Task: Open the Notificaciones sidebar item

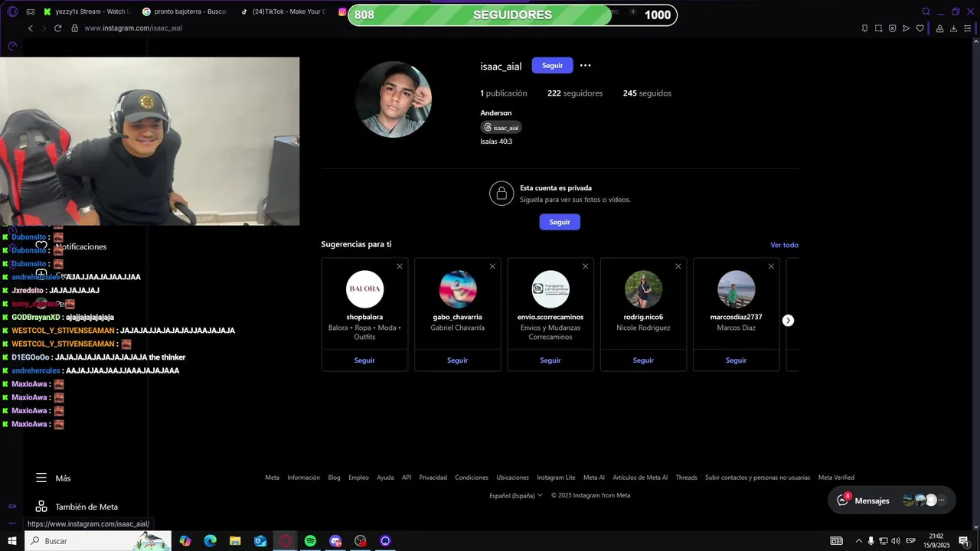Action: (73, 246)
